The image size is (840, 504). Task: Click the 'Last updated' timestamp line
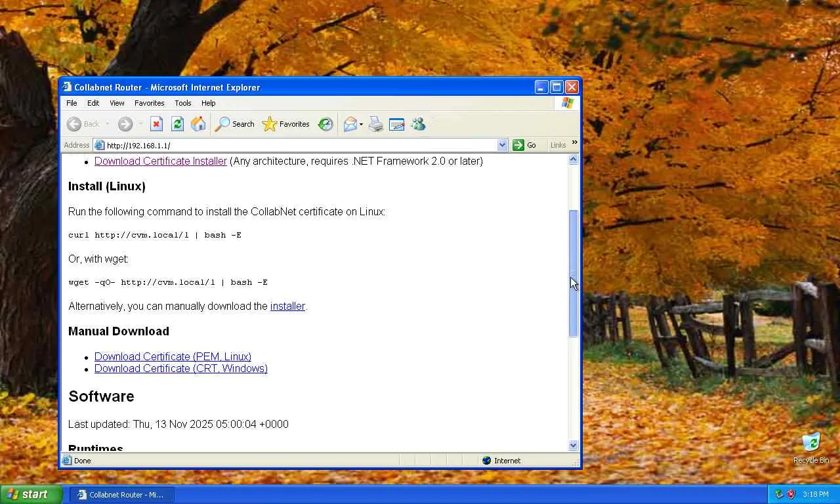pos(178,425)
